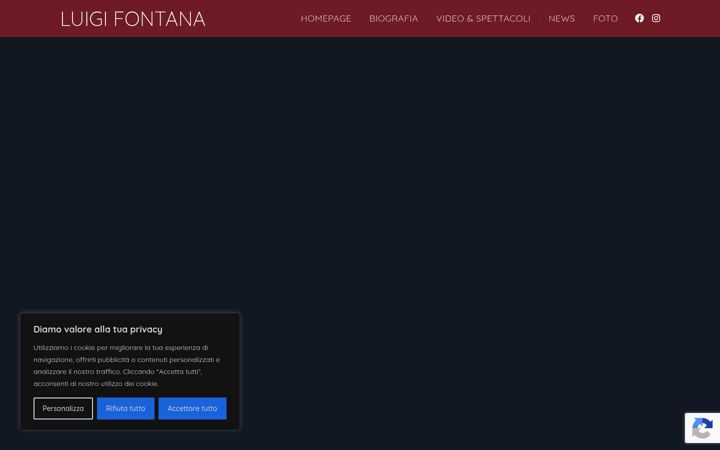Click the cookie text starting 'Utilizziamo i cookie'
Image resolution: width=720 pixels, height=450 pixels.
pyautogui.click(x=127, y=366)
